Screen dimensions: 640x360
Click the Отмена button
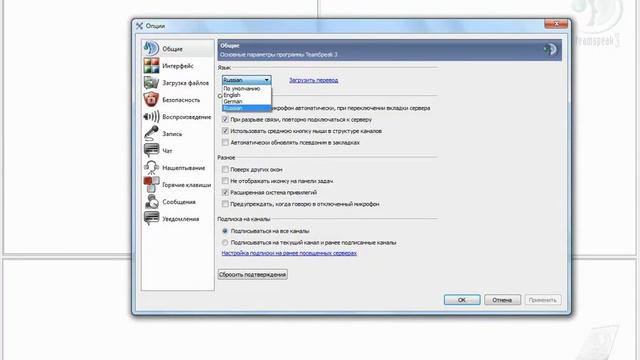(502, 300)
